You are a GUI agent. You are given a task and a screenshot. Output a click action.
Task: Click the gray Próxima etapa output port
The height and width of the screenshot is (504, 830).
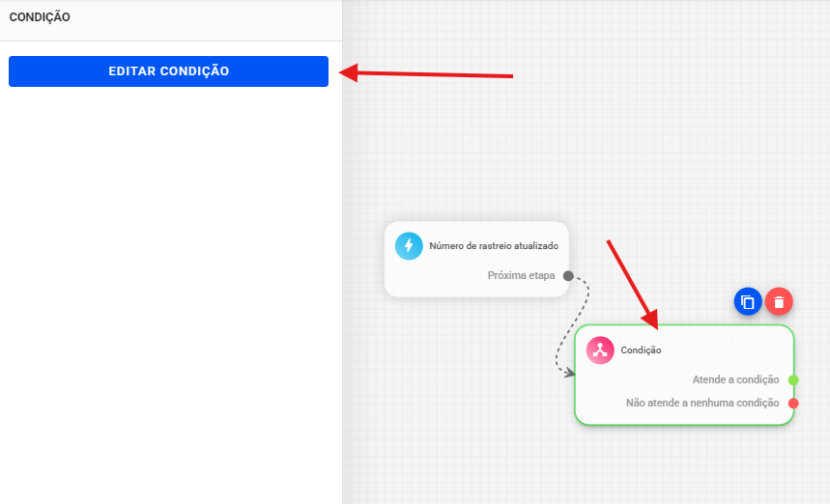point(568,275)
